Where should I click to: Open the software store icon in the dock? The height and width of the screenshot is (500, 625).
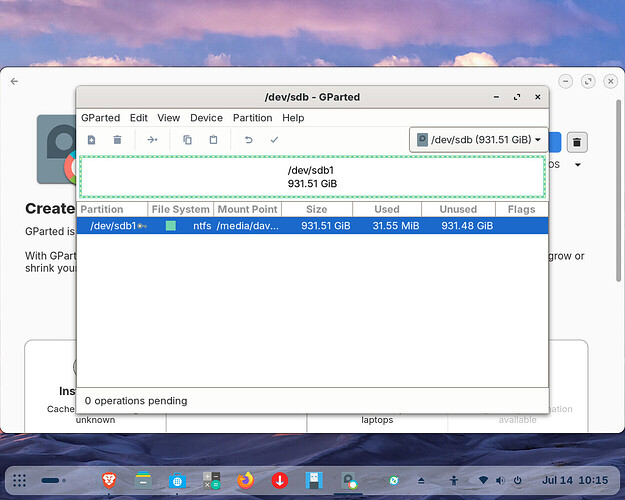177,480
